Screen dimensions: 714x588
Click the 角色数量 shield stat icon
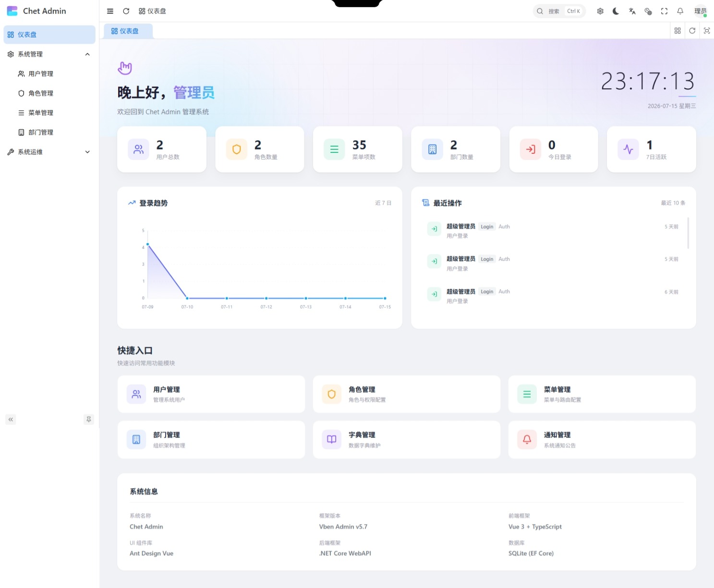click(x=237, y=149)
